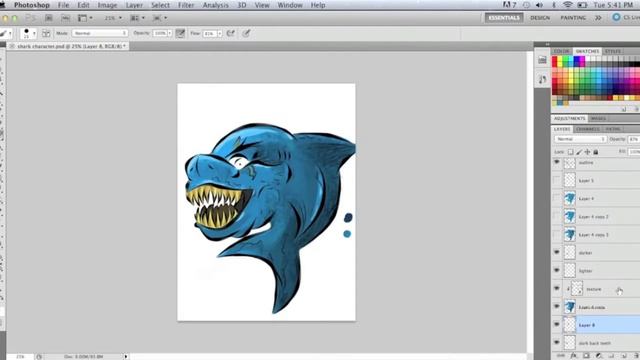Hide the outline layer
This screenshot has width=640, height=360.
tap(557, 162)
